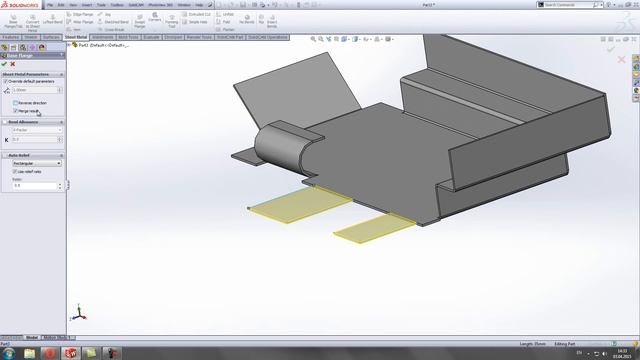Open PropertyManager tab icon
Screen dimensions: 640x360
pyautogui.click(x=13, y=47)
